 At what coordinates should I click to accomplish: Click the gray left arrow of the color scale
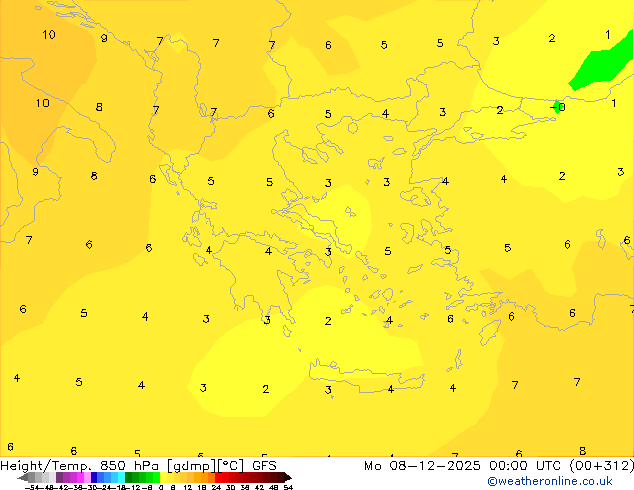[23, 478]
